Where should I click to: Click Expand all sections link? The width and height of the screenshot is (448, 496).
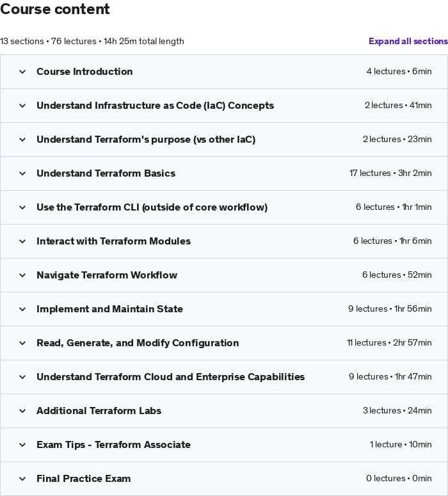click(408, 41)
